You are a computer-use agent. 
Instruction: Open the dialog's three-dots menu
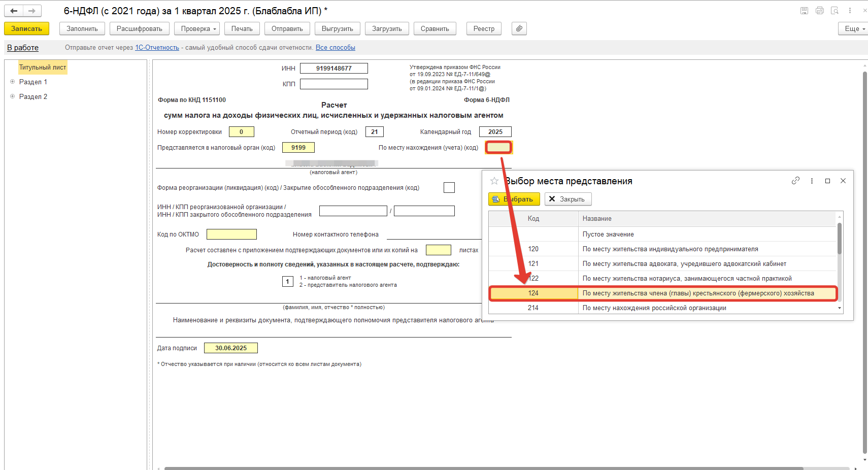tap(812, 181)
